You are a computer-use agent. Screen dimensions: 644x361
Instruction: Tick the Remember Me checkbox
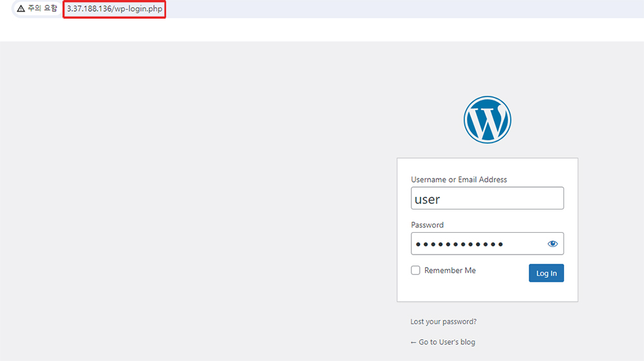click(x=415, y=270)
